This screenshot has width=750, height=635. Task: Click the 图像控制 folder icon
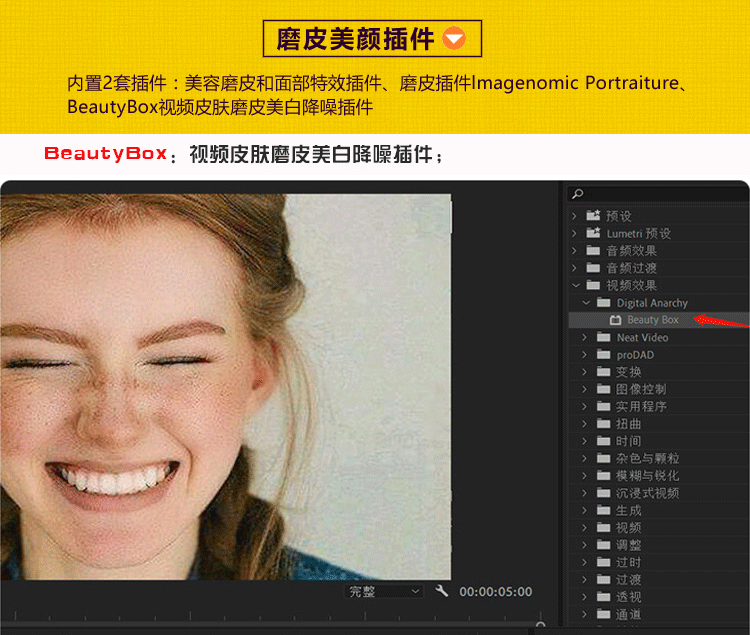[604, 389]
